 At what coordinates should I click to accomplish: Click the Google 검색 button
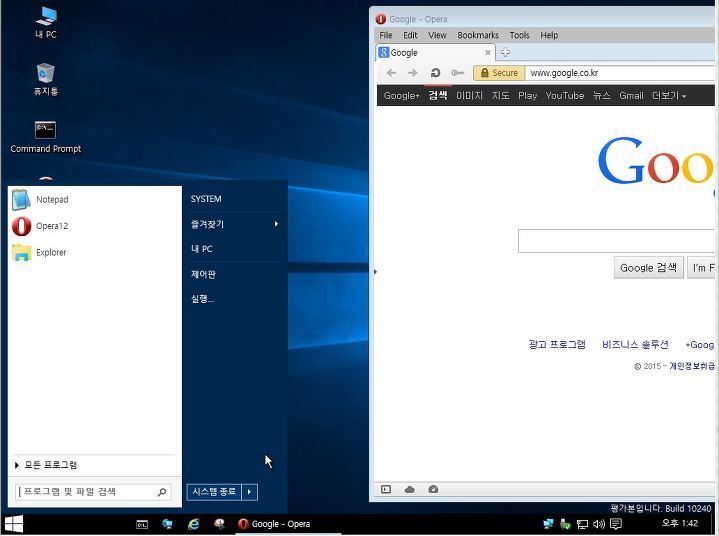pyautogui.click(x=648, y=268)
